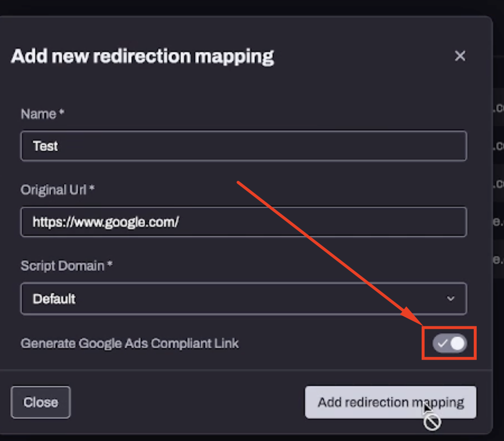Click Close to exit the form
Screen dimensions: 504x441
40,402
